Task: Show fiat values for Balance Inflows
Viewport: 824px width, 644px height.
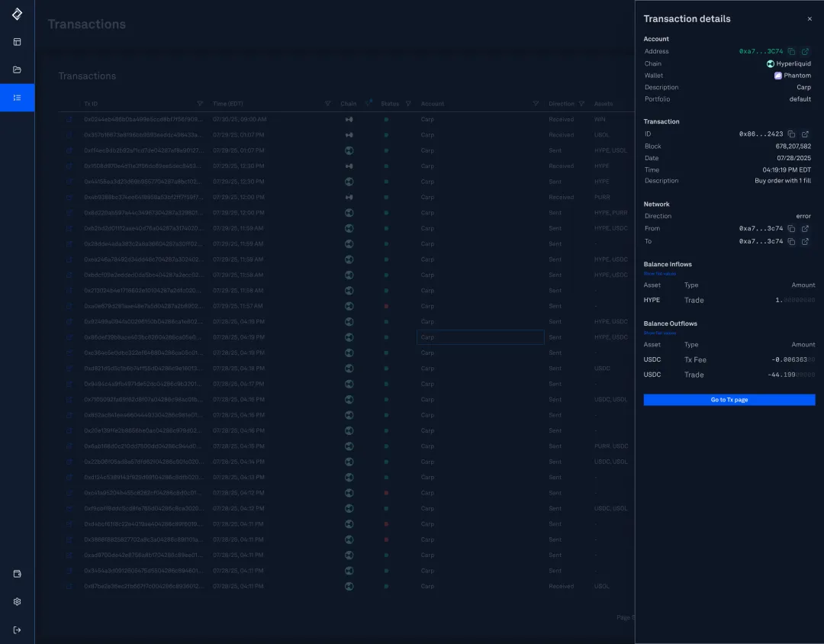Action: click(x=659, y=273)
